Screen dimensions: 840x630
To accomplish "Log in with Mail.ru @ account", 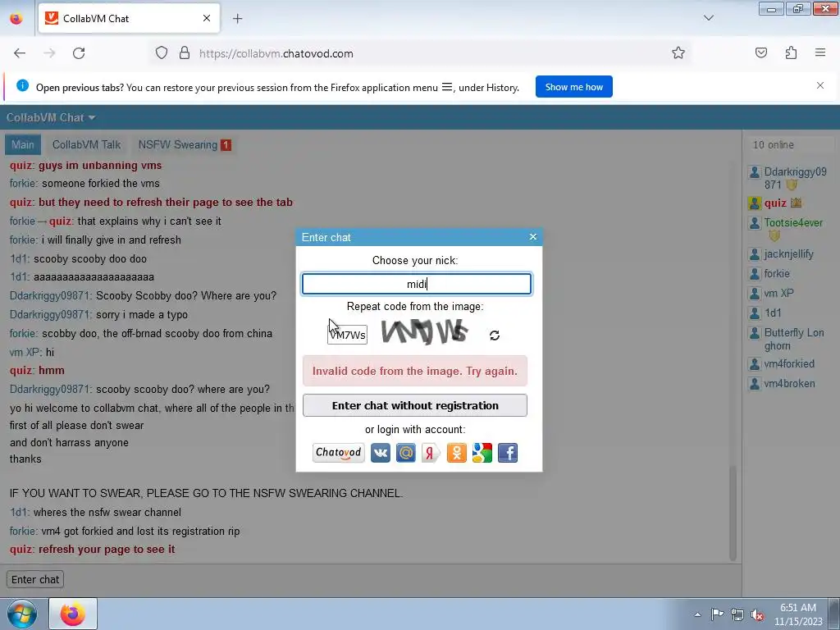I will pos(405,453).
